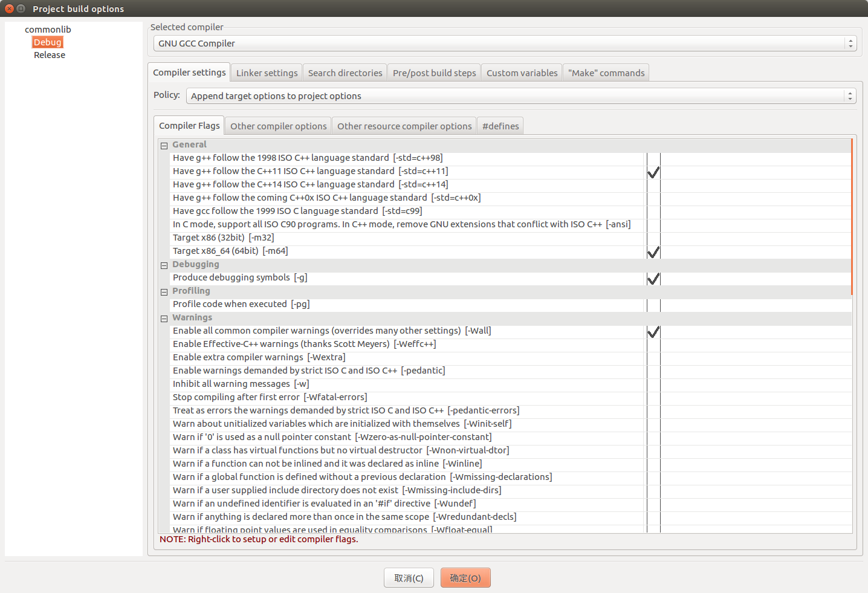Uncheck the -Wall warnings flag
The width and height of the screenshot is (868, 593).
click(653, 331)
